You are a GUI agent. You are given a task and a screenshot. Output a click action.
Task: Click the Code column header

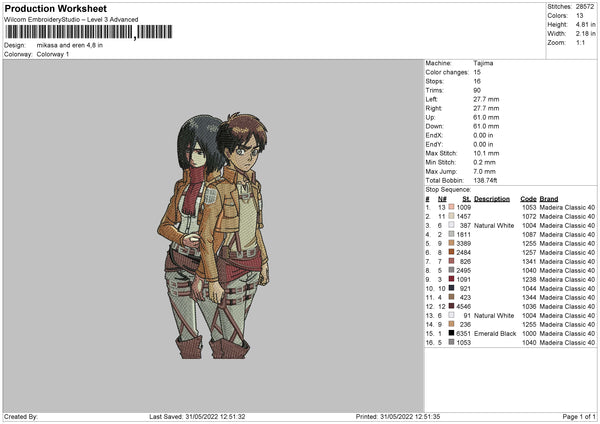click(528, 199)
